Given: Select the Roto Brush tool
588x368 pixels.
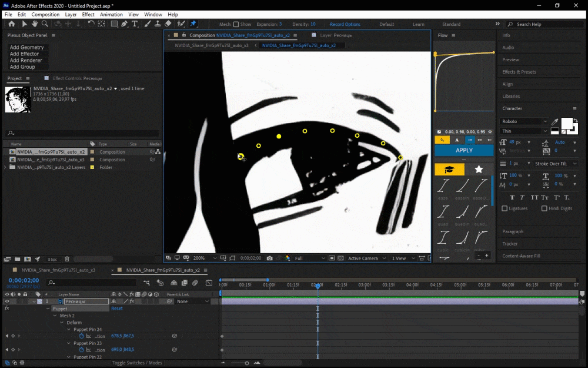Looking at the screenshot, I should 181,24.
